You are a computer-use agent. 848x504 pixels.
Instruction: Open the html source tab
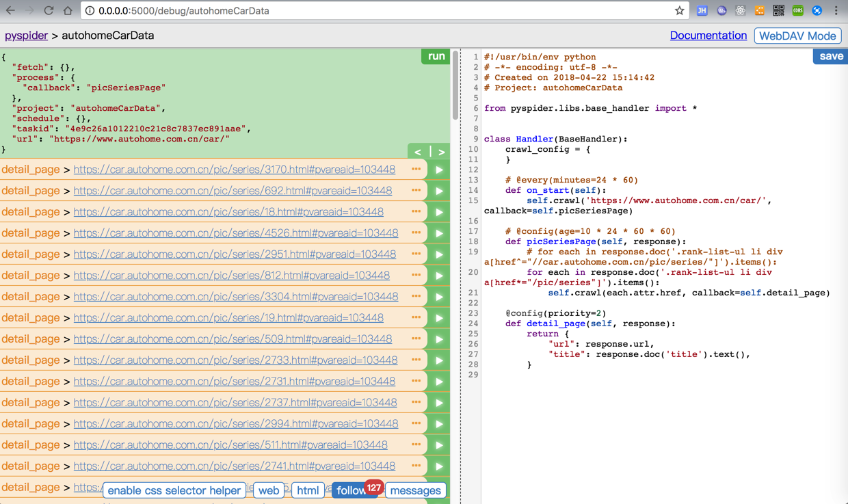[x=308, y=490]
